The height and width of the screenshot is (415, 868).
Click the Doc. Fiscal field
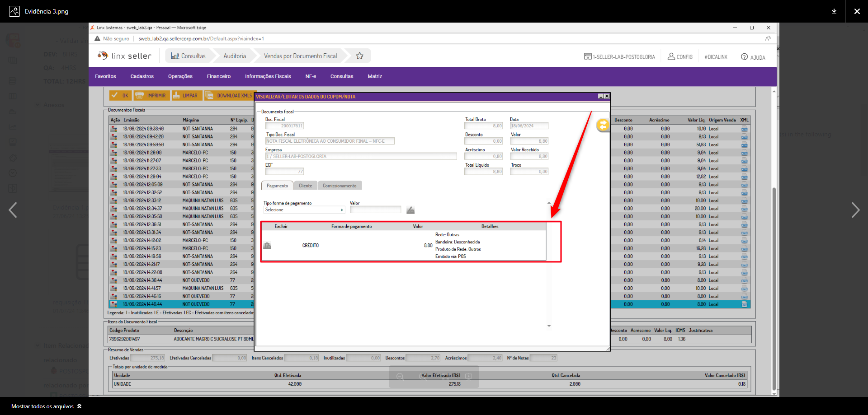pos(284,126)
